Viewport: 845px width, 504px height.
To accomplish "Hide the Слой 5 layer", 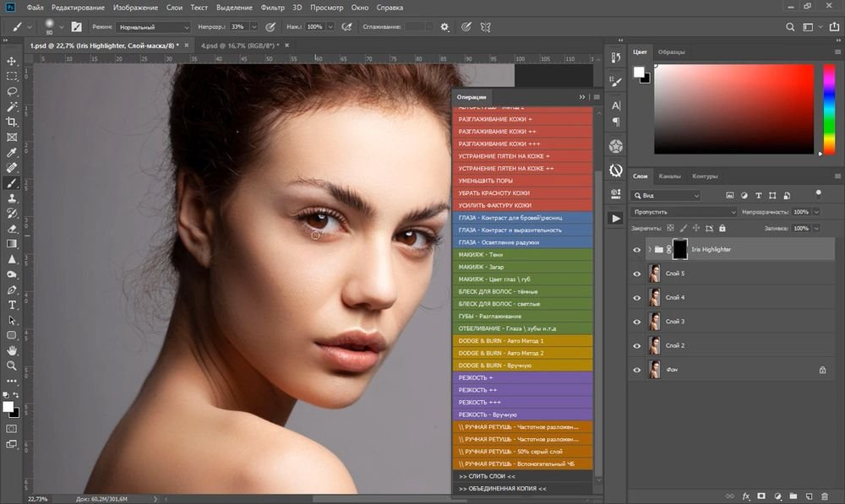I will coord(637,274).
